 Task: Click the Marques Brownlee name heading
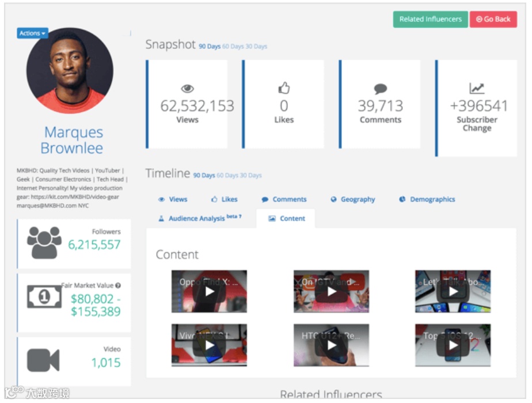point(72,140)
